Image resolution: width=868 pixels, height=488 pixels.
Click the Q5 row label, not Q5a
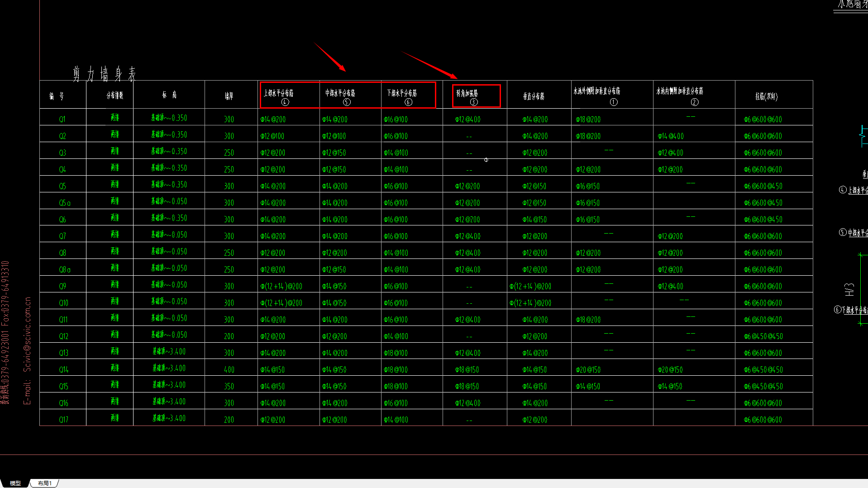tap(62, 187)
